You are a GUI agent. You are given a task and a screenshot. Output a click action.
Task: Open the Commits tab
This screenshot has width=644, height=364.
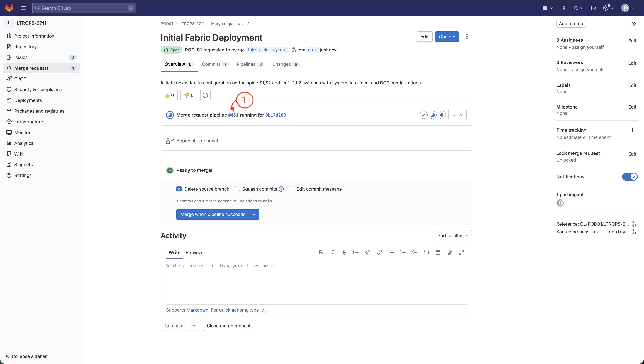pos(211,64)
